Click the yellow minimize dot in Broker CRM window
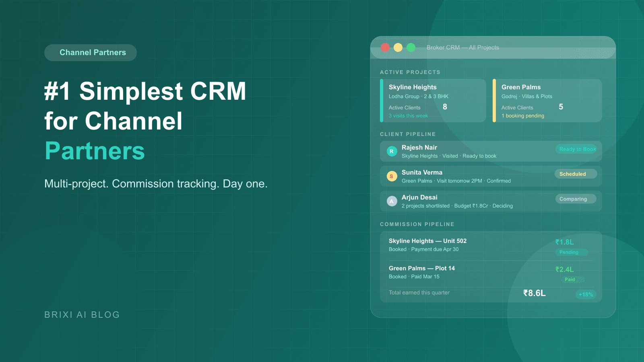This screenshot has width=644, height=362. tap(398, 47)
